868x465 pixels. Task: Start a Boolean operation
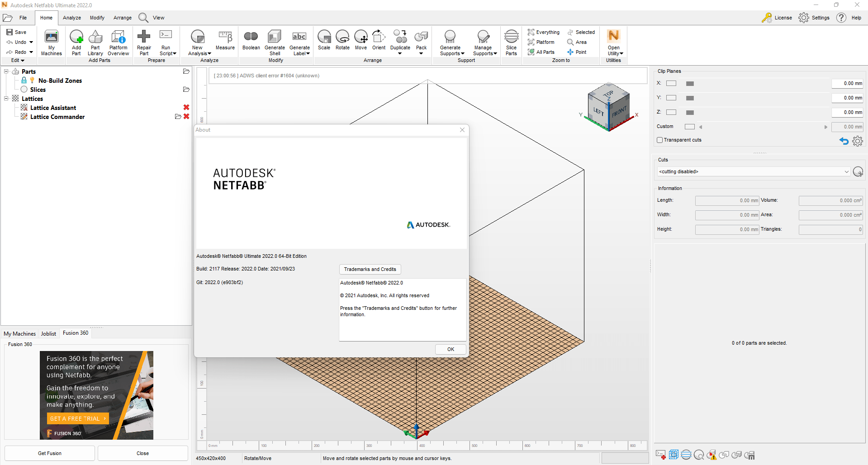coord(251,40)
